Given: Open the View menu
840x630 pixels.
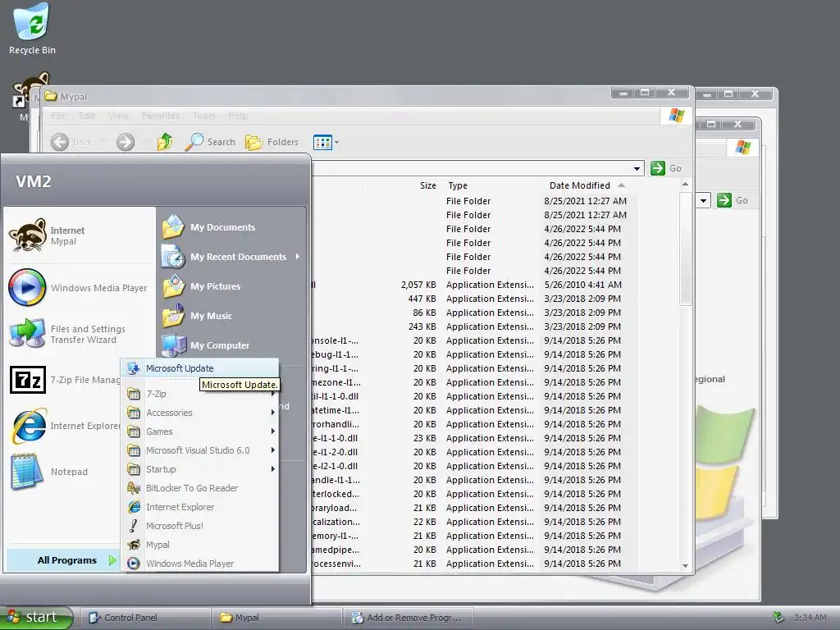Looking at the screenshot, I should [x=118, y=116].
